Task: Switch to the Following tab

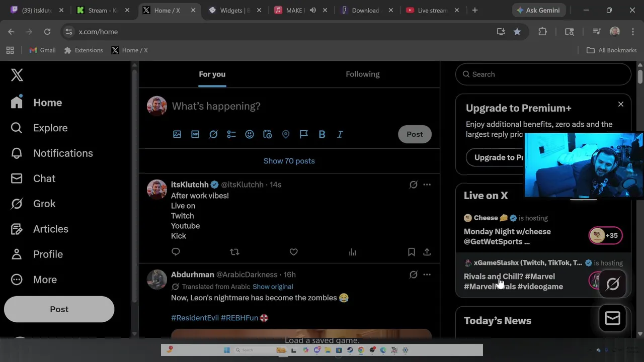Action: (363, 74)
